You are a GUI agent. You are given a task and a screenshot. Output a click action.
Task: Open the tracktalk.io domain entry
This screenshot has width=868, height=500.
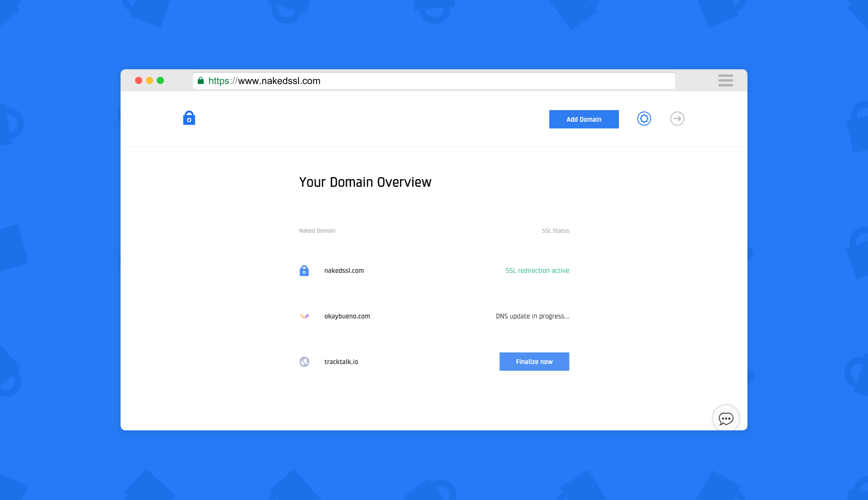[341, 362]
